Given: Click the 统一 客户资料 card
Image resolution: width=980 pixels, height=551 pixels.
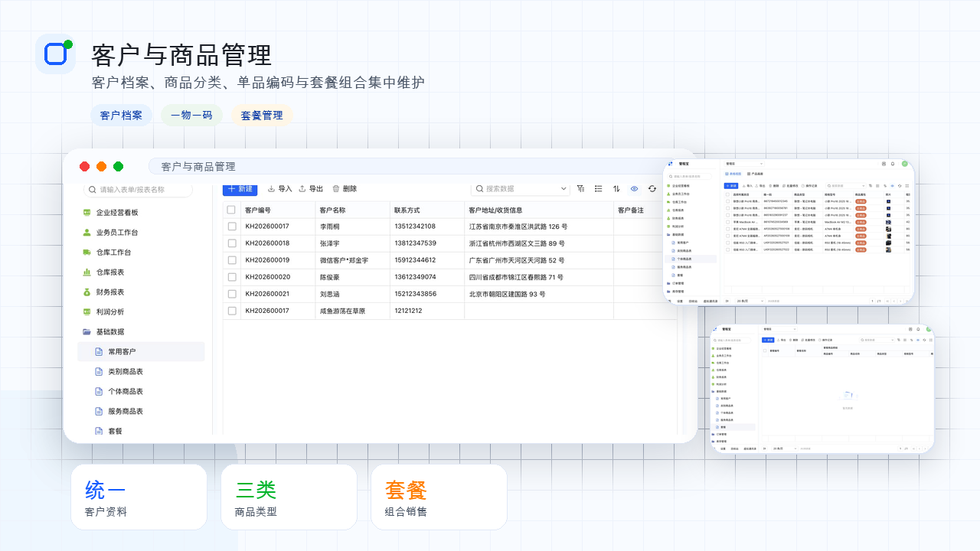Looking at the screenshot, I should pyautogui.click(x=139, y=497).
